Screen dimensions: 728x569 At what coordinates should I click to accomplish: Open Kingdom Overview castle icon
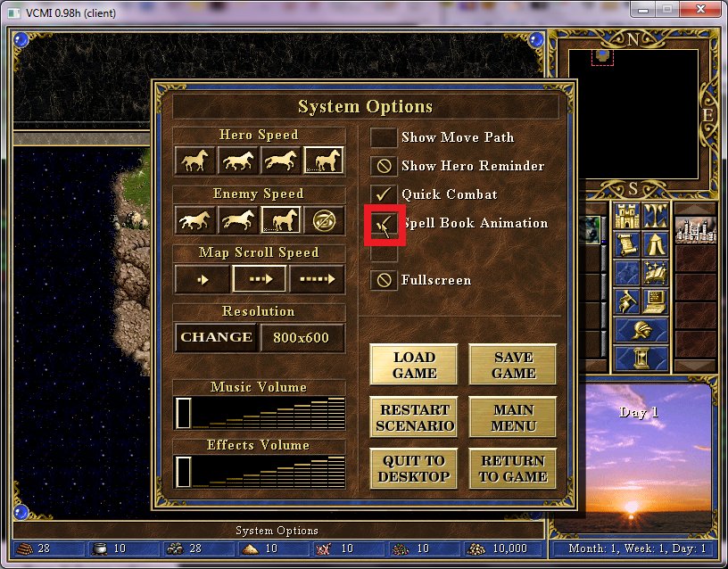[627, 217]
